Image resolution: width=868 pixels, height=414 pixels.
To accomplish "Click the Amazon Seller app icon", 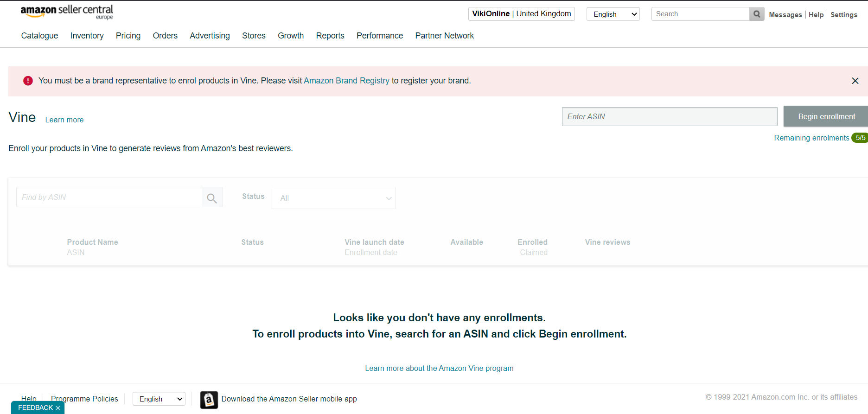I will [x=209, y=400].
